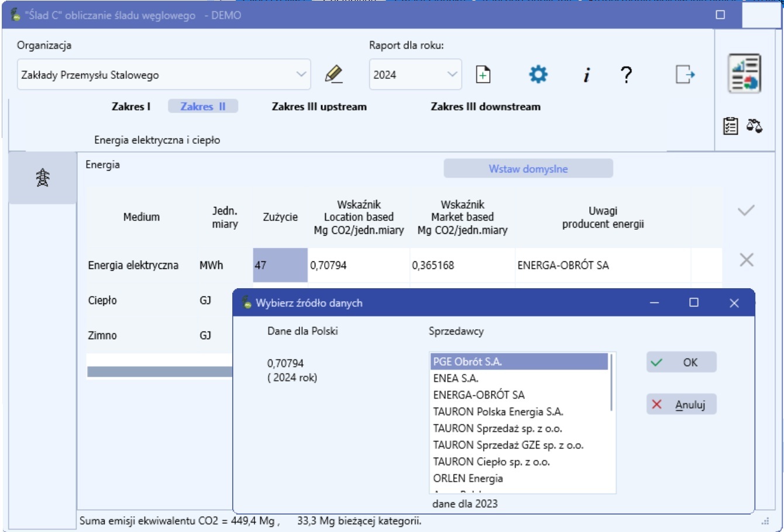Click the 0,70794 Dane dla Polski value
This screenshot has height=532, width=784.
pyautogui.click(x=286, y=364)
